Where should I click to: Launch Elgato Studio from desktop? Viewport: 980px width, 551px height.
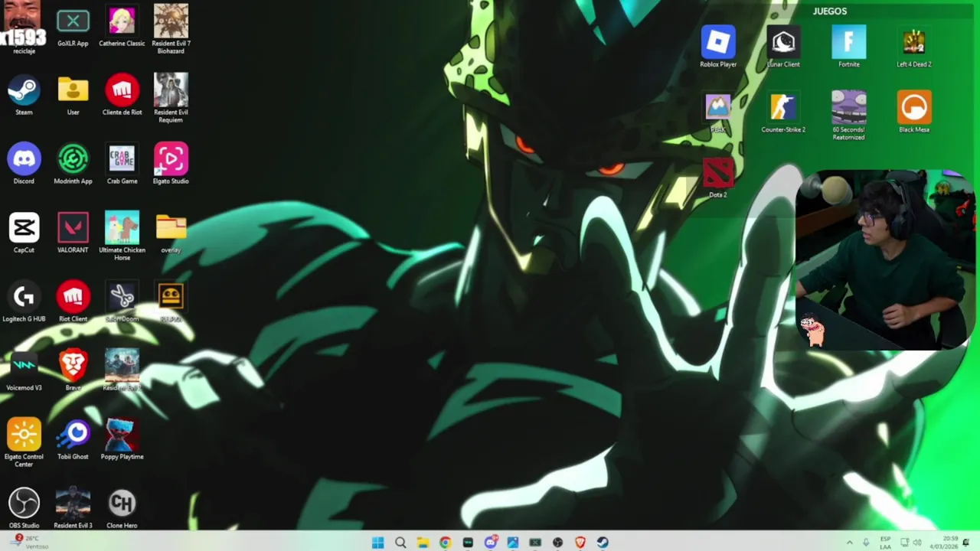(x=171, y=165)
